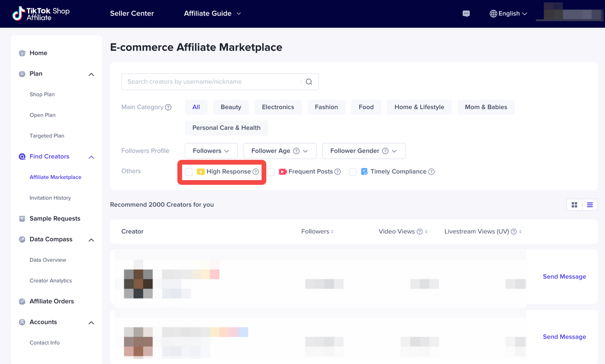
Task: Select the Beauty category filter
Action: pyautogui.click(x=231, y=107)
